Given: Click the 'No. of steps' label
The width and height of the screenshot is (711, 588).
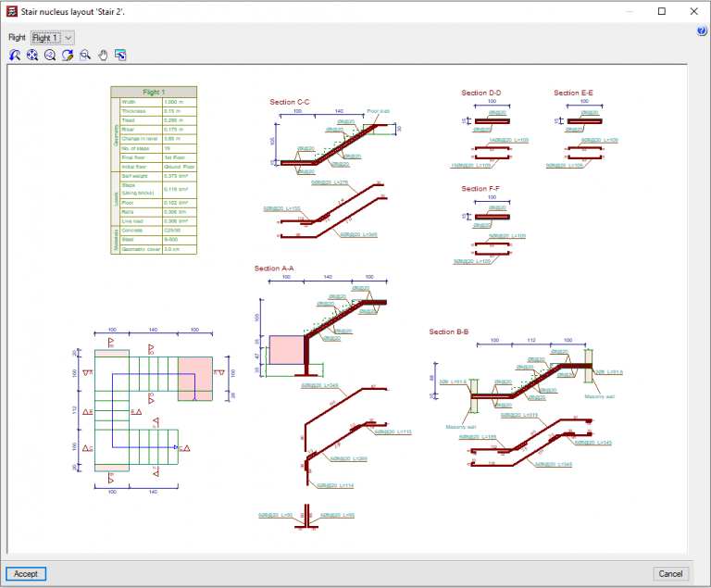Looking at the screenshot, I should pyautogui.click(x=135, y=148).
